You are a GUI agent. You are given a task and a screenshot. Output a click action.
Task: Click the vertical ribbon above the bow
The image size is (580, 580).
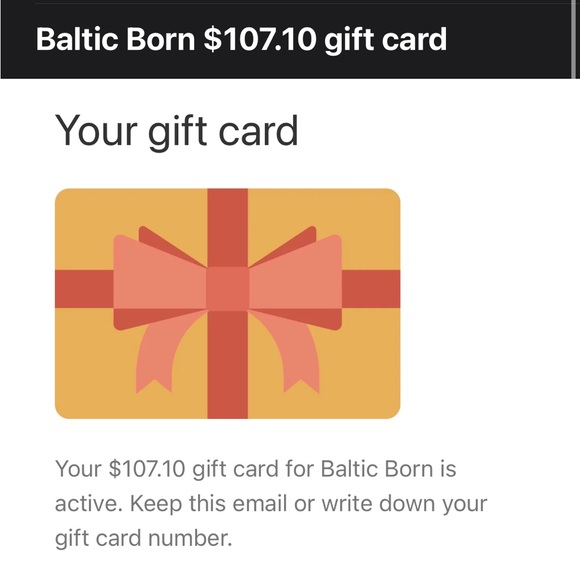227,227
